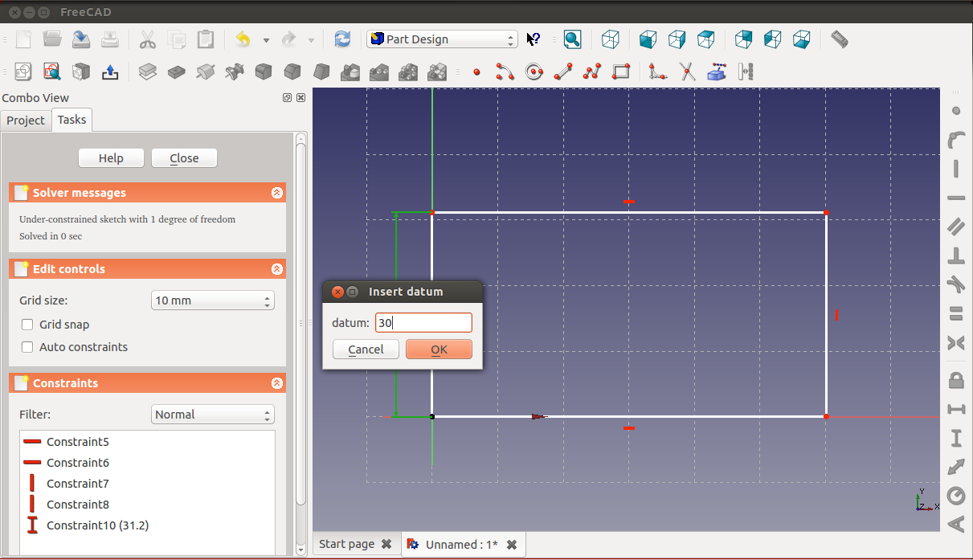Click the Refresh/recompute icon
The height and width of the screenshot is (560, 973).
(342, 39)
